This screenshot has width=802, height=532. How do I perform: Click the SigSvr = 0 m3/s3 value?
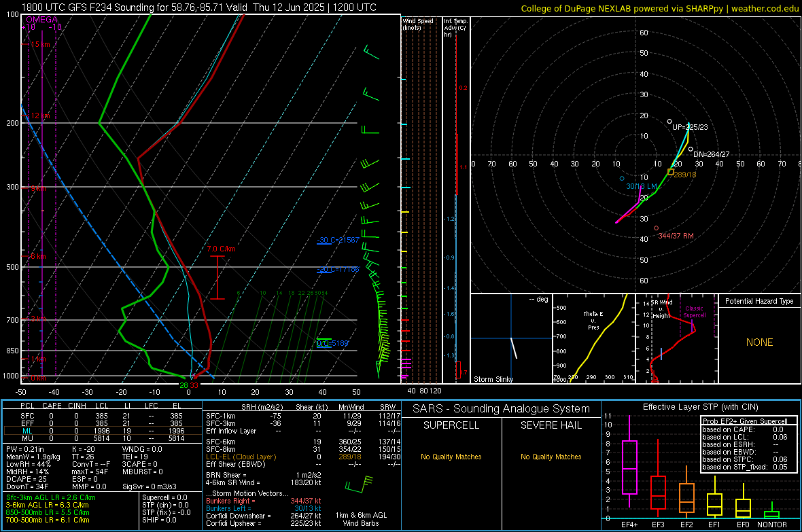pos(150,486)
